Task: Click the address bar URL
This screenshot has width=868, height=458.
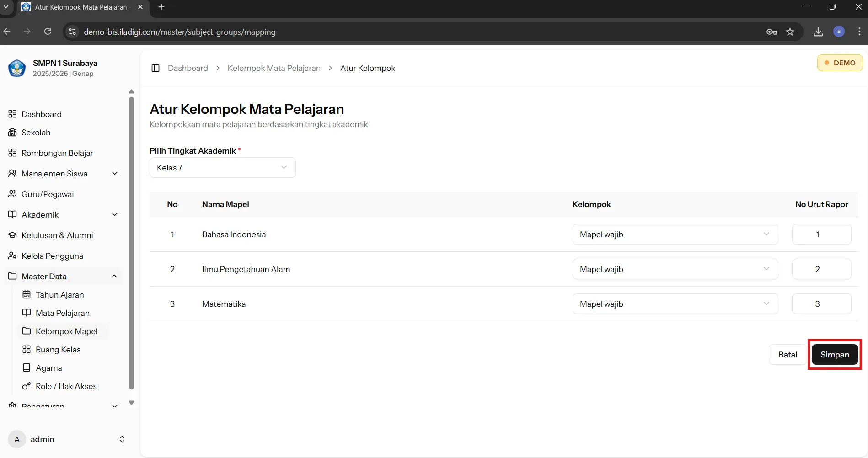Action: [179, 32]
